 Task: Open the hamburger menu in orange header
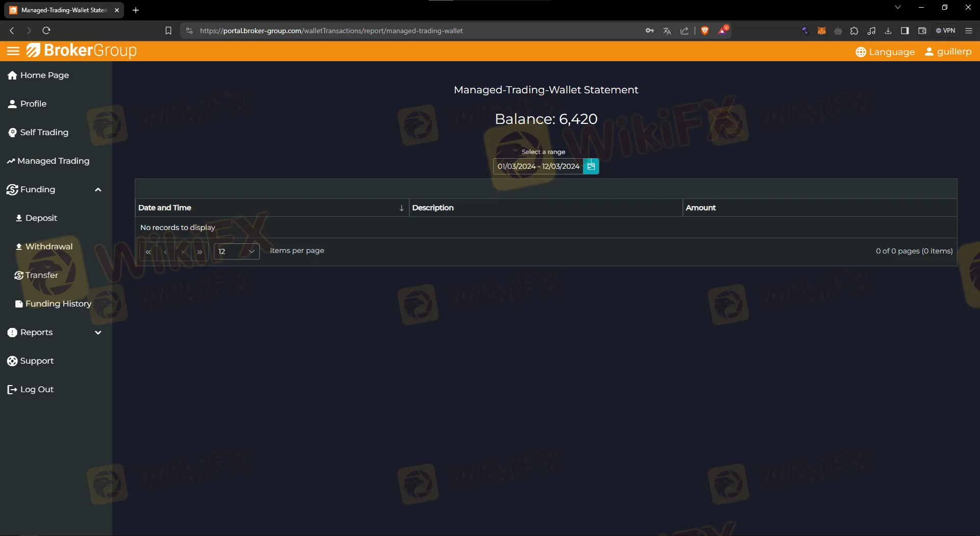point(13,50)
